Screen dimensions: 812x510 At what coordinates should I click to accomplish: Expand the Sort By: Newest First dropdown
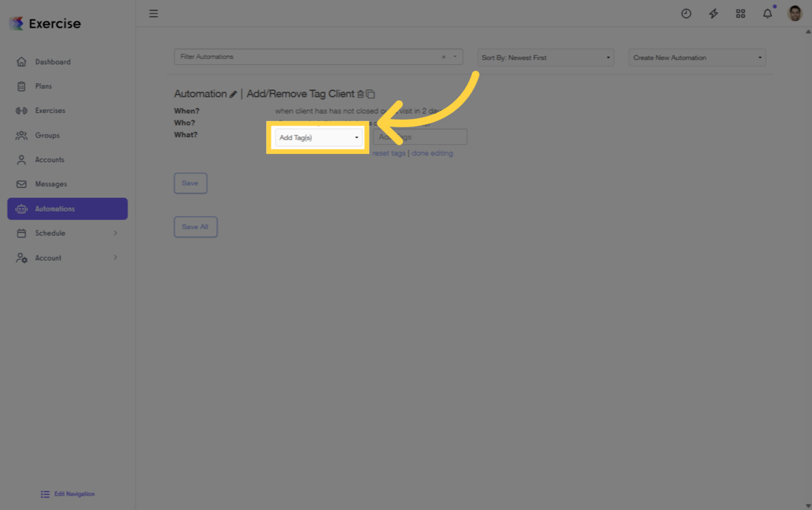545,57
